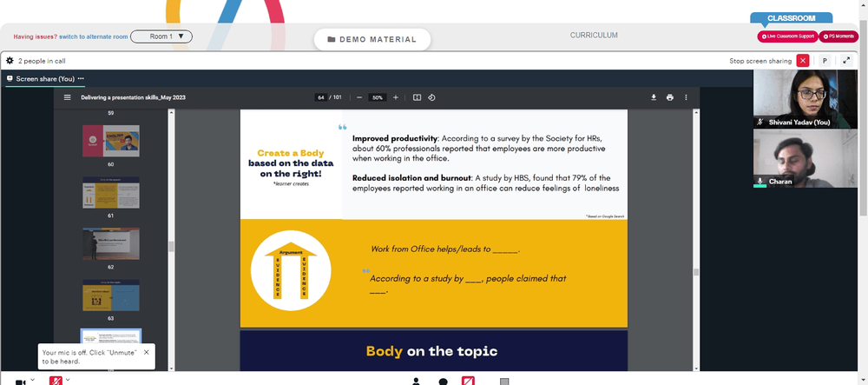Viewport: 868px width, 385px height.
Task: Toggle red screen share icon in bottom bar
Action: tap(469, 382)
